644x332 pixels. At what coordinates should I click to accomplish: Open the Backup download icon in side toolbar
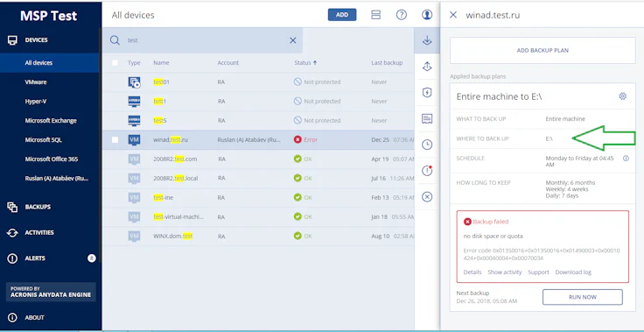click(x=427, y=40)
